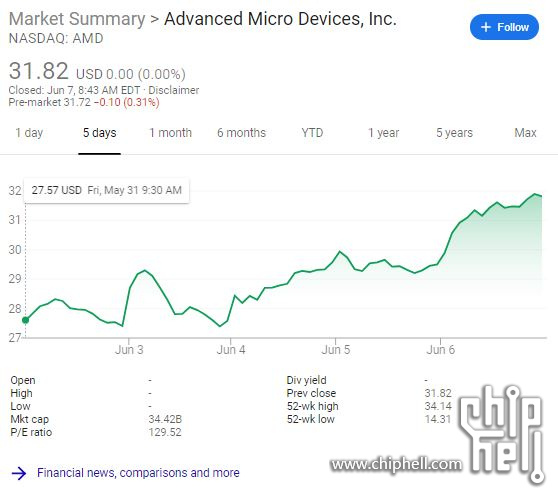Click the Disclaimer link
Image resolution: width=558 pixels, height=499 pixels.
[174, 90]
